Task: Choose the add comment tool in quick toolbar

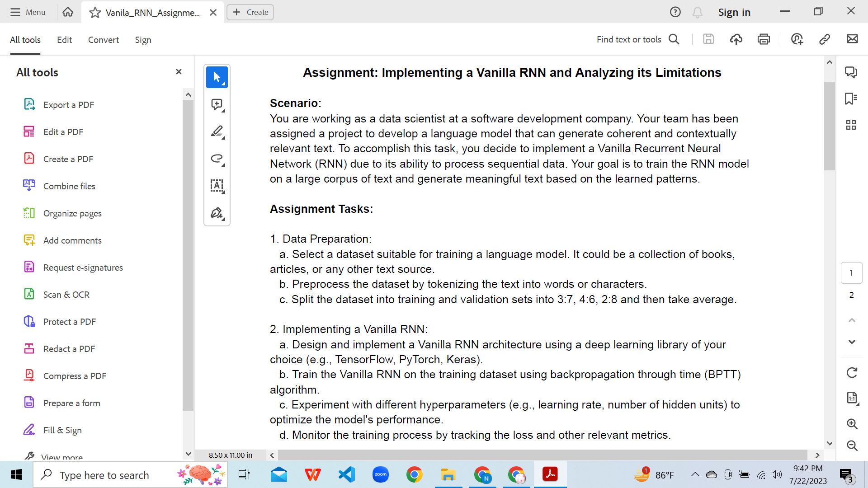Action: coord(217,105)
